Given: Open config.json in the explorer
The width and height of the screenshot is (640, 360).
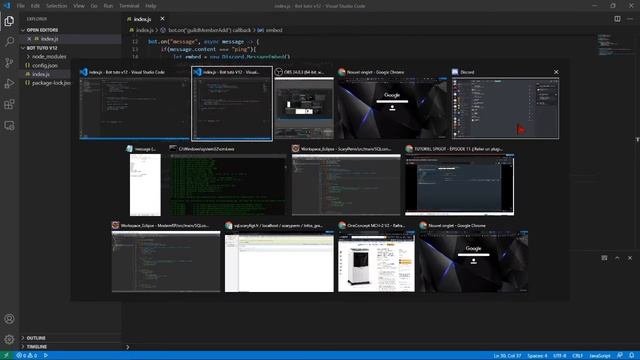Looking at the screenshot, I should click(x=45, y=65).
